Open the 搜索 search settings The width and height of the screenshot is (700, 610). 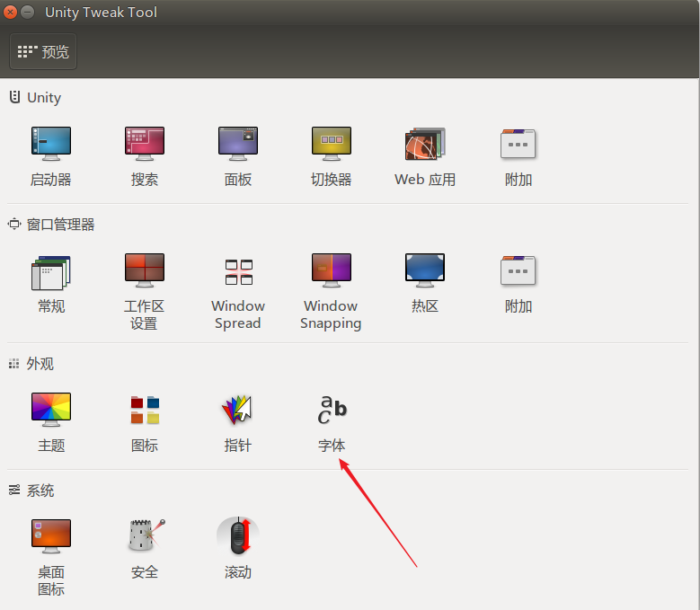coord(144,156)
